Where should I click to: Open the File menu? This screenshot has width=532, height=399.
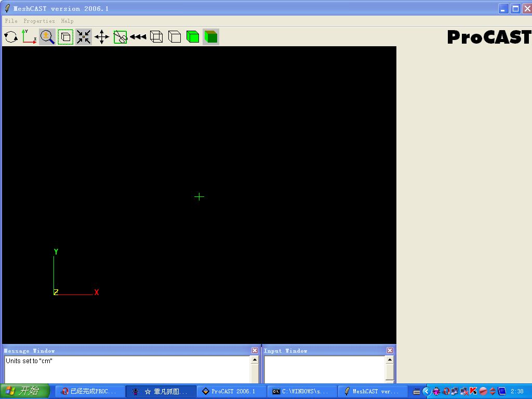(11, 21)
